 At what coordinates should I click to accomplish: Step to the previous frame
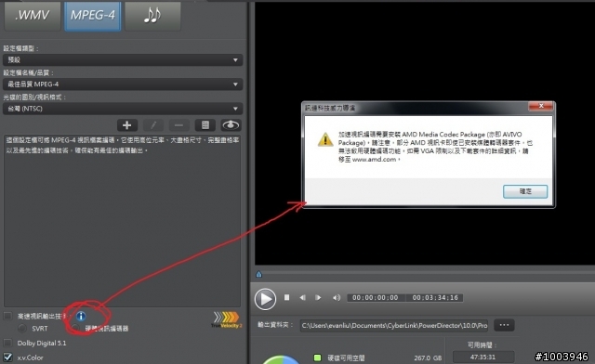302,298
